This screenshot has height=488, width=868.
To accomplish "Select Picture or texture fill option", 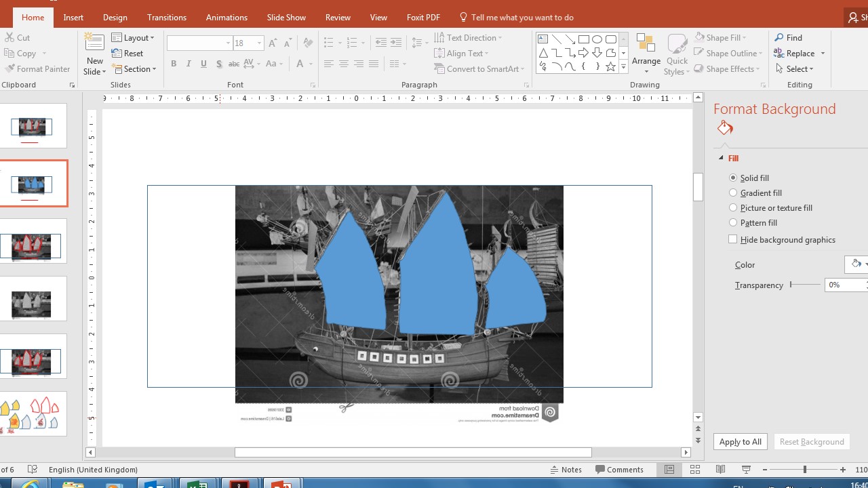I will click(733, 207).
